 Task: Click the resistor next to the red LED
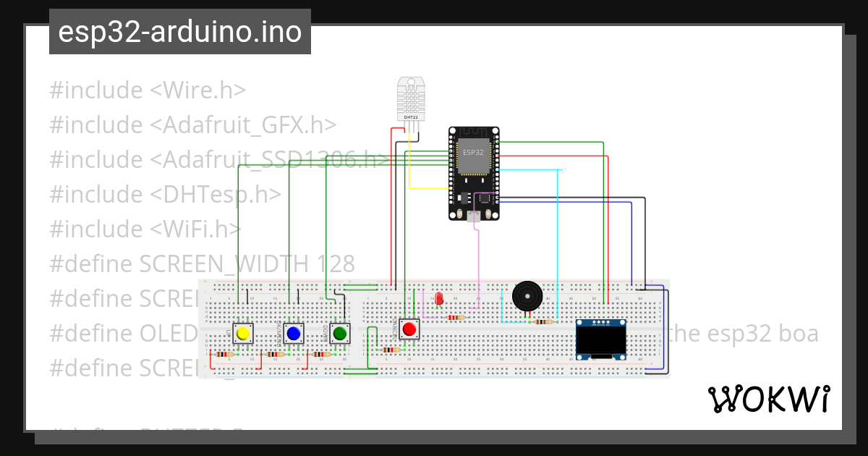click(456, 318)
